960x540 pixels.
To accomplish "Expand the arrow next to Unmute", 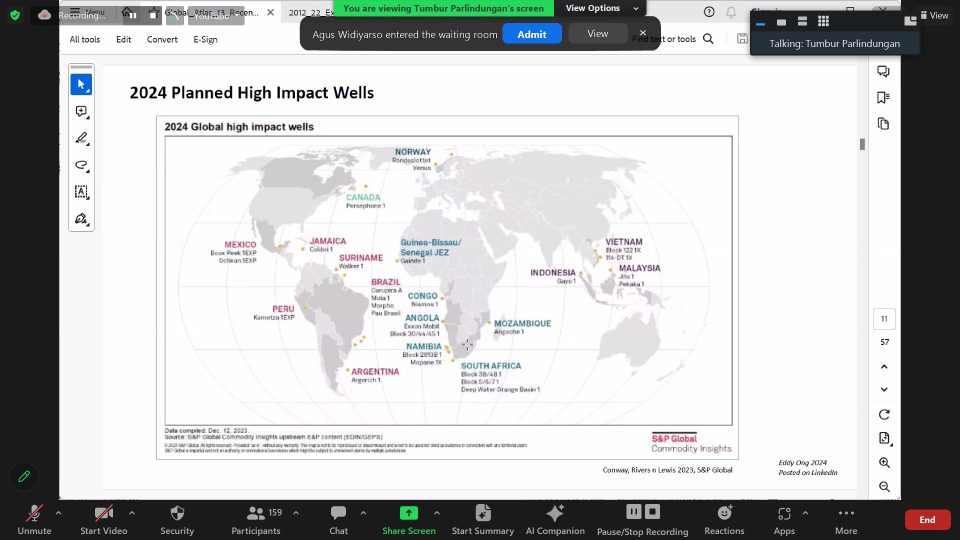I will 58,512.
